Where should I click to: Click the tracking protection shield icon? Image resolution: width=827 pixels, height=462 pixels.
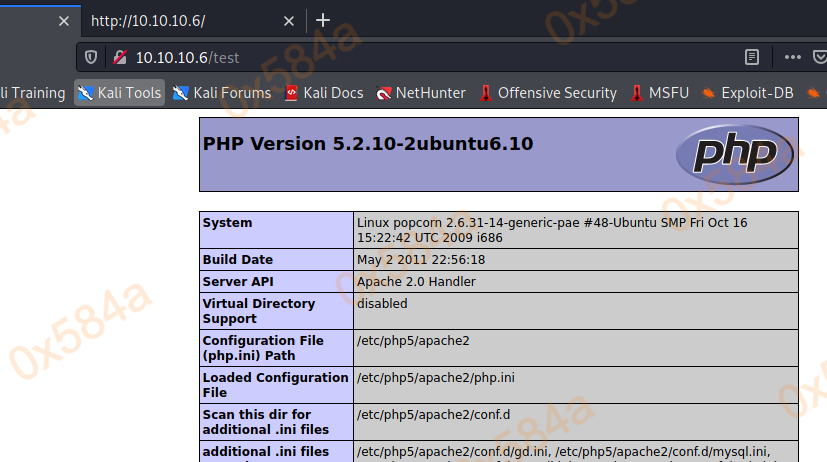pos(91,57)
